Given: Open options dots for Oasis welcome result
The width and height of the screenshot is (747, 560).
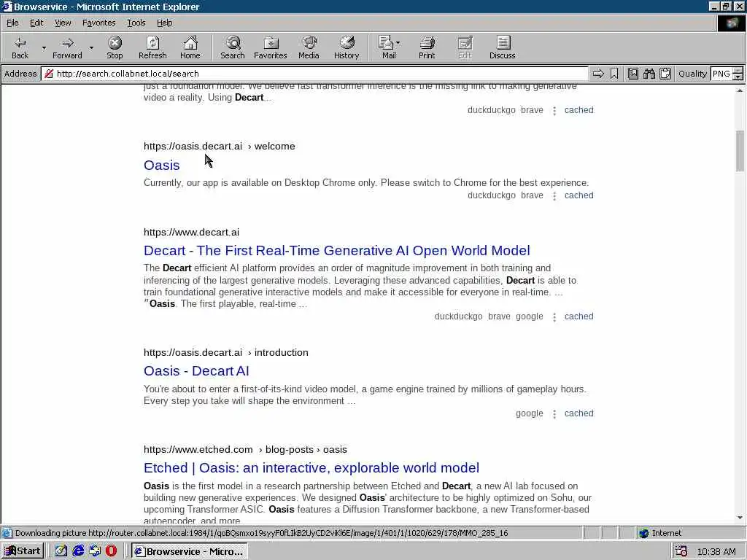Looking at the screenshot, I should pyautogui.click(x=554, y=195).
